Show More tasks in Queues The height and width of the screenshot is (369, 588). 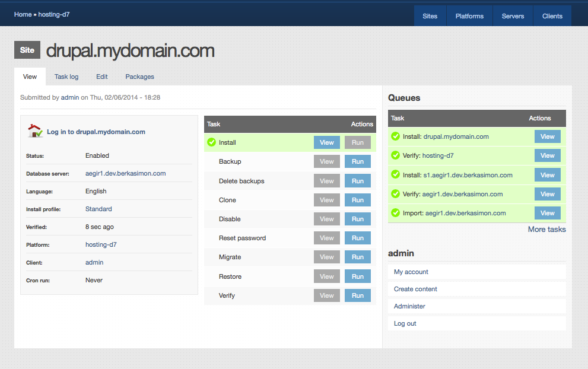[546, 229]
